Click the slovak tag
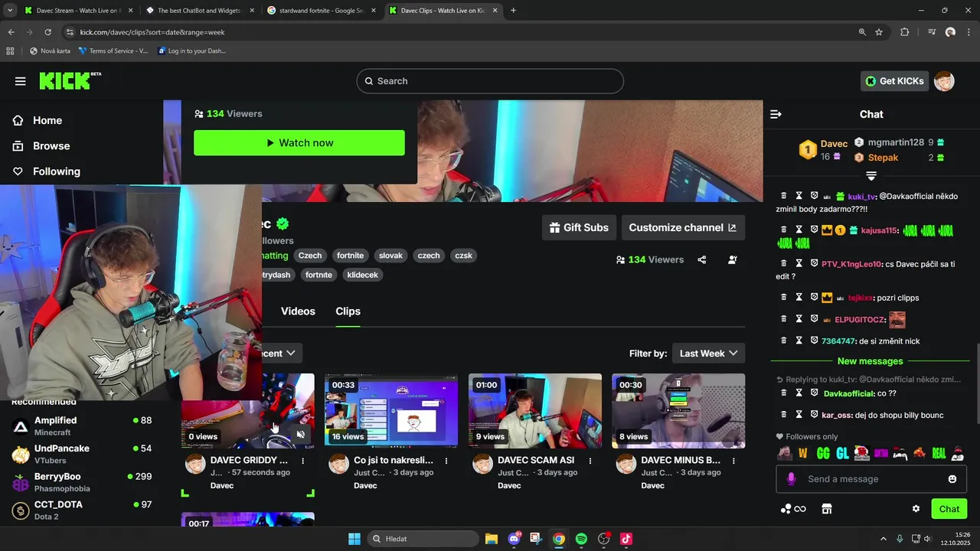This screenshot has height=551, width=980. click(x=390, y=256)
